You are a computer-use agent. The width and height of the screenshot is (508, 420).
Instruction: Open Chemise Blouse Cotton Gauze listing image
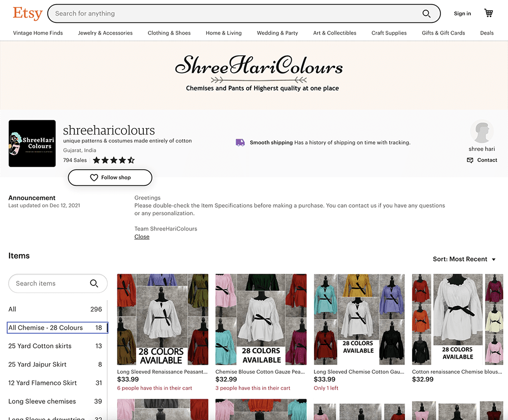pyautogui.click(x=261, y=319)
